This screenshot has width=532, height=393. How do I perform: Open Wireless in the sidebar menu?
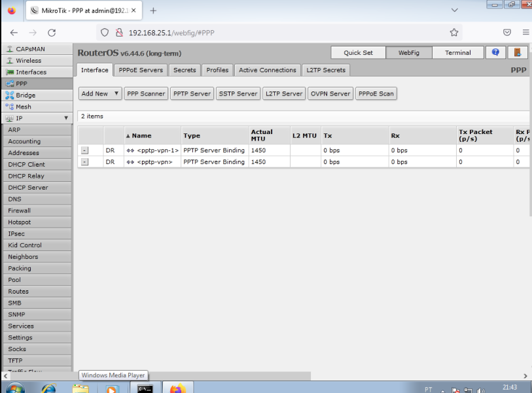coord(37,60)
